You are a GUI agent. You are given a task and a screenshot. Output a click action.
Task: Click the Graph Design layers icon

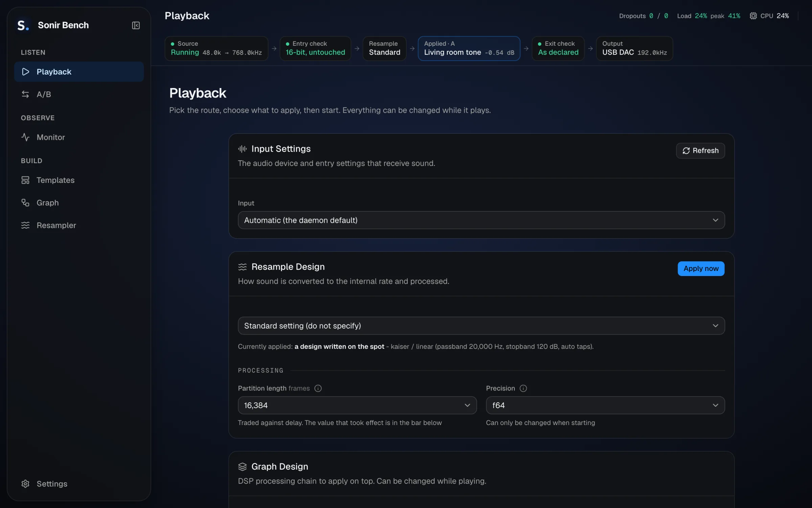coord(242,467)
